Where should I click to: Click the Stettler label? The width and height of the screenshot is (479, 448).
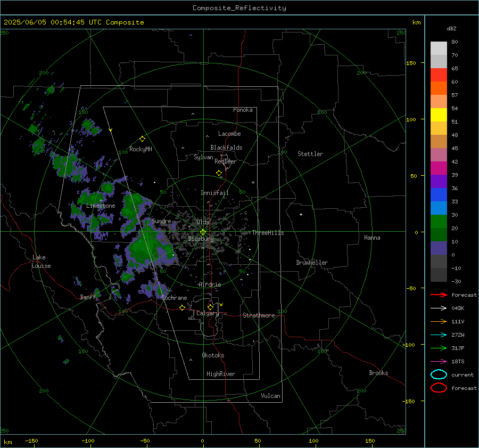tap(310, 154)
